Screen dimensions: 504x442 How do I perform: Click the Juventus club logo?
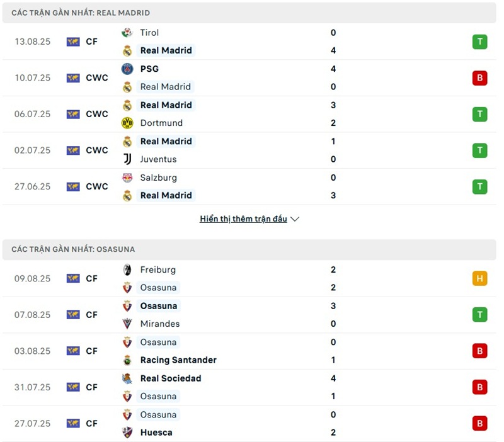click(x=127, y=159)
